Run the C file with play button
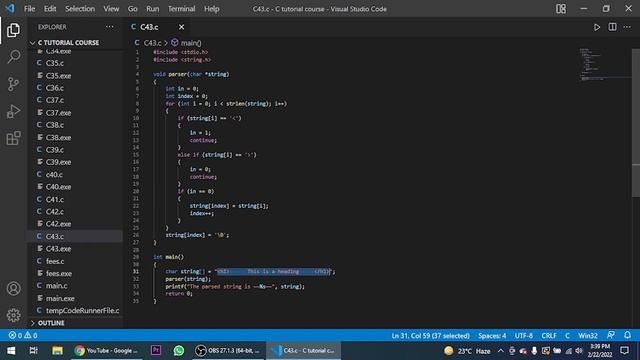This screenshot has height=360, width=640. pyautogui.click(x=597, y=27)
